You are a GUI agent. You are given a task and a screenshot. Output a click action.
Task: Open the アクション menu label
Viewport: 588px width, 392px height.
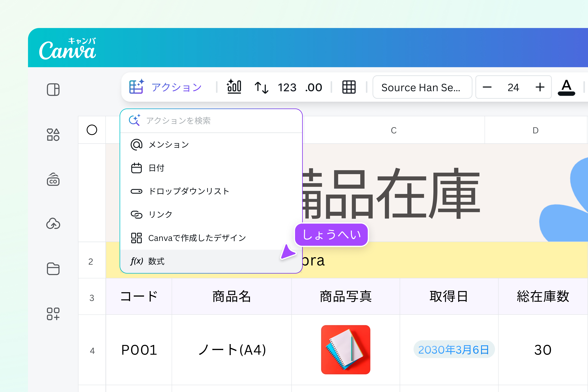pyautogui.click(x=176, y=87)
